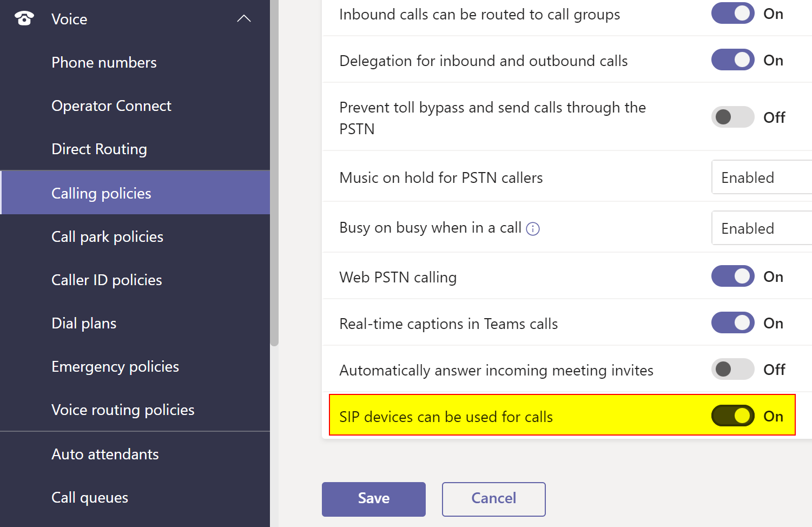Enable Automatically answer incoming meeting invites
The width and height of the screenshot is (812, 527).
(732, 370)
